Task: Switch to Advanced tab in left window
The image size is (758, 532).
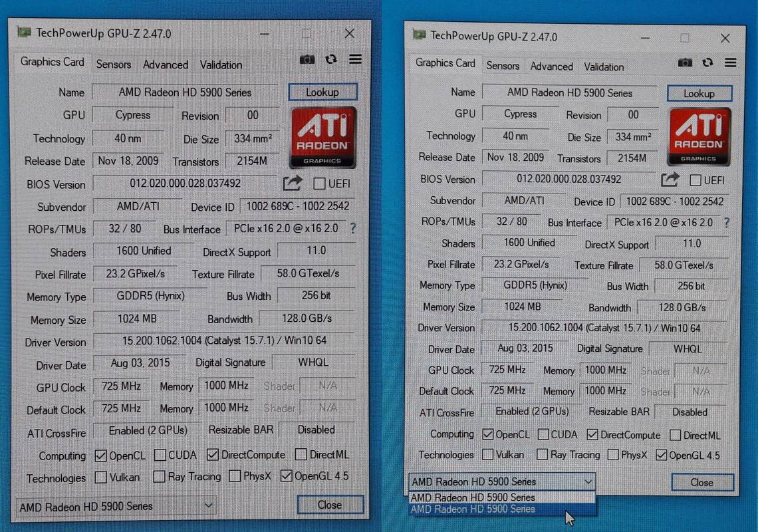Action: pyautogui.click(x=166, y=65)
